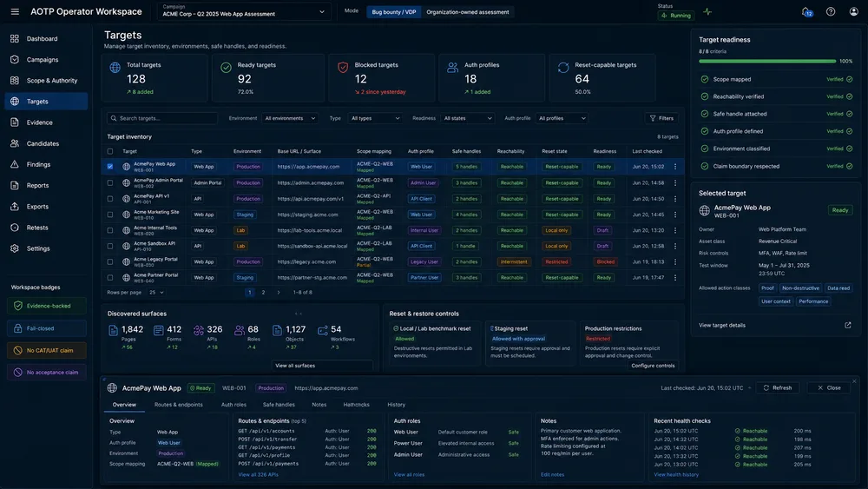Open the notifications bell
This screenshot has width=868, height=489.
pyautogui.click(x=806, y=11)
